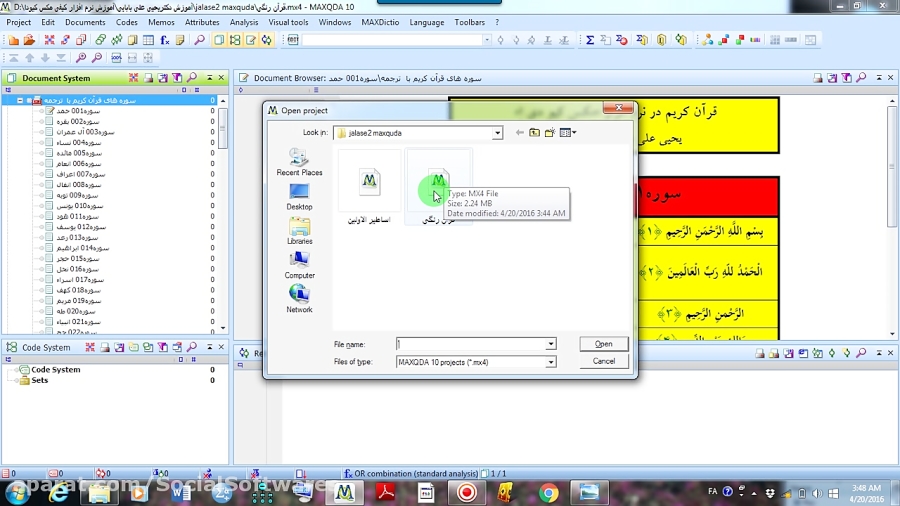Click the blue Sigma icon in the toolbar
Screen dimensions: 900x506
point(589,40)
